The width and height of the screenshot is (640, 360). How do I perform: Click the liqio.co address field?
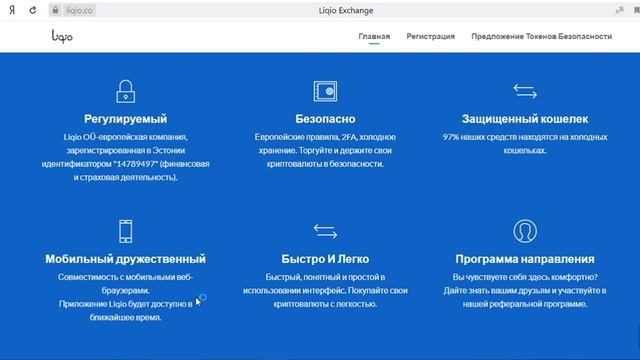tap(79, 10)
